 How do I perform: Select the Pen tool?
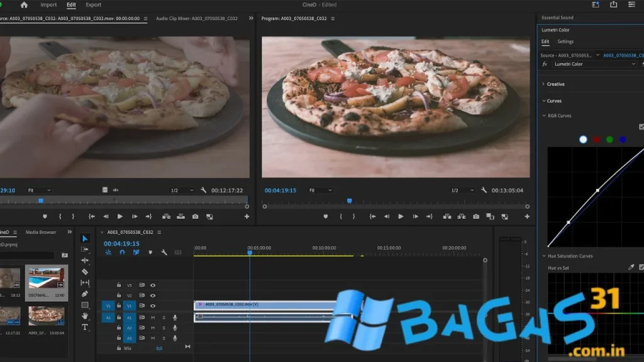85,294
